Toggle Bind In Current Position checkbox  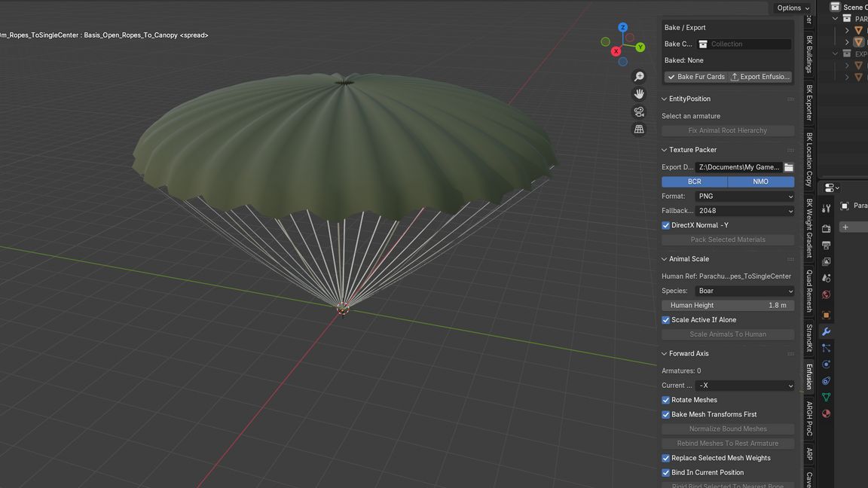pos(665,472)
